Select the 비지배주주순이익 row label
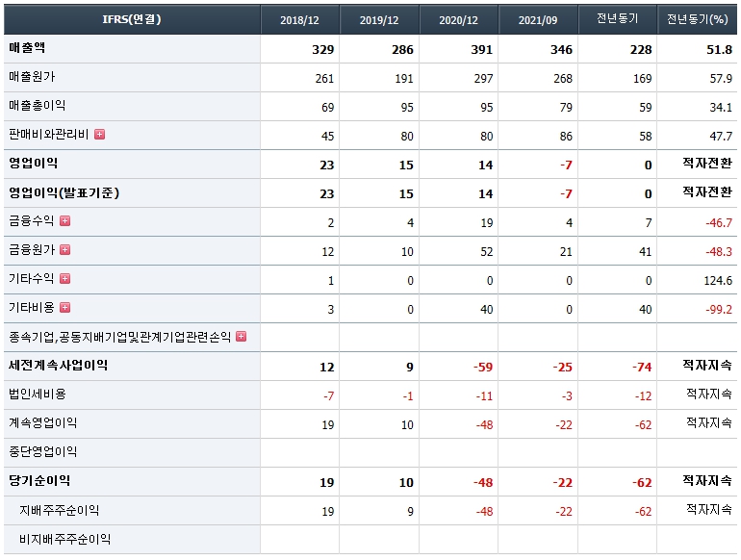This screenshot has height=560, width=741. pyautogui.click(x=64, y=539)
